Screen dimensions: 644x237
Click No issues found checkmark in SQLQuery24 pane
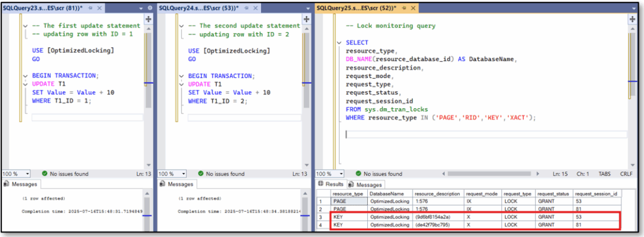tap(201, 174)
